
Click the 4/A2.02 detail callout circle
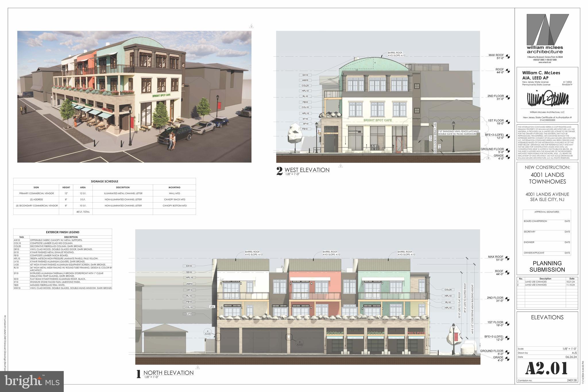[208, 333]
